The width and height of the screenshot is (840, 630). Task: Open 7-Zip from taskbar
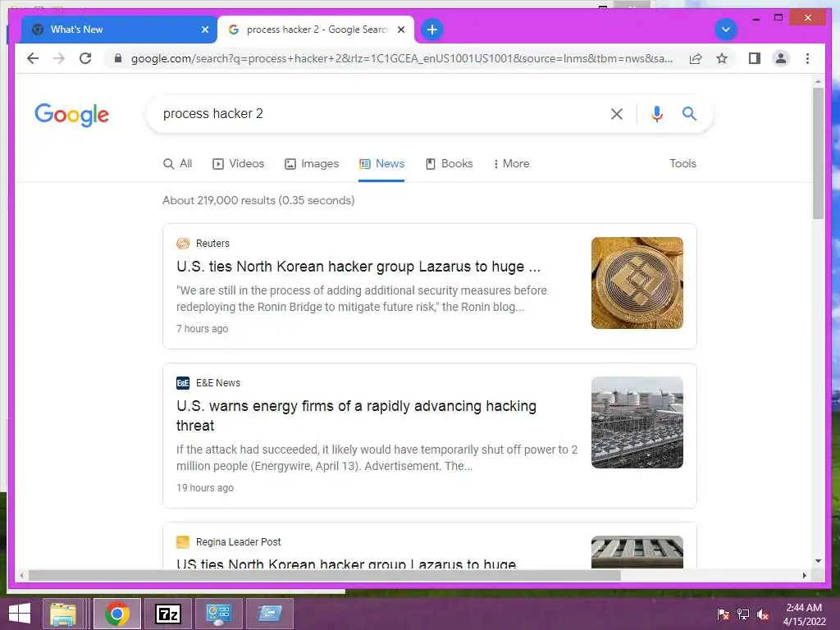pyautogui.click(x=167, y=614)
